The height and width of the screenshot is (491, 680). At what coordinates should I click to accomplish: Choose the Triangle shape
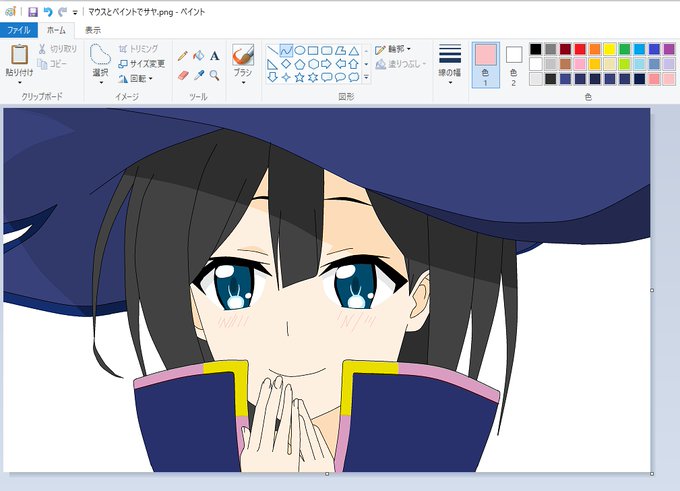click(354, 51)
